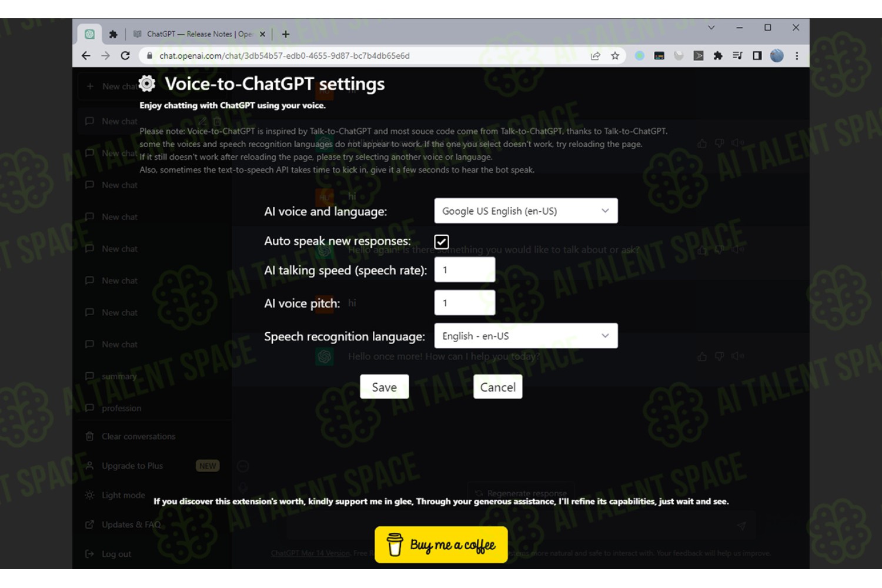Cancel the settings dialog
Screen dimensions: 882x588
tap(498, 387)
